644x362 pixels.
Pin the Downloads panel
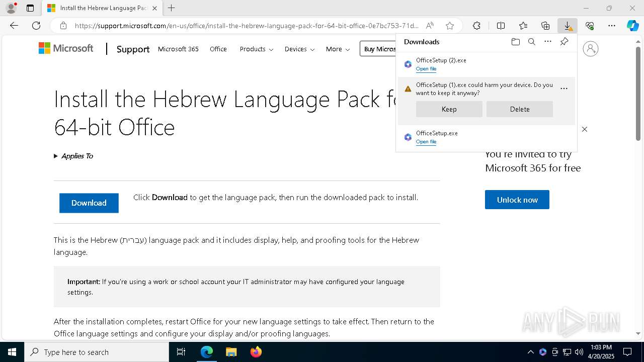pyautogui.click(x=564, y=42)
